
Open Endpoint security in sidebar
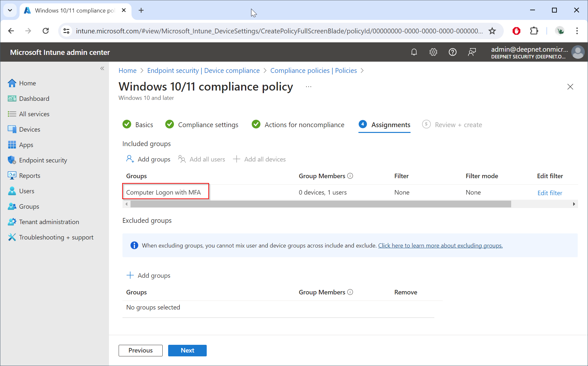point(43,160)
